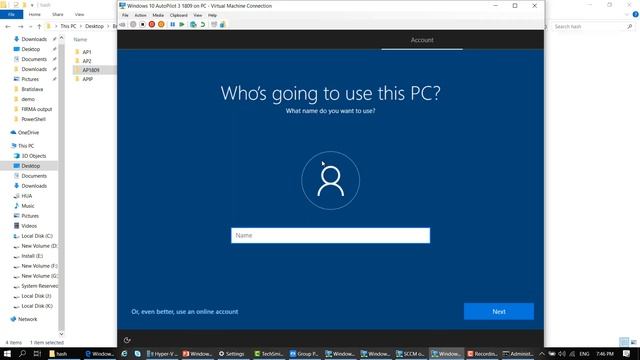
Task: Select the Account tab in setup header
Action: pyautogui.click(x=422, y=40)
